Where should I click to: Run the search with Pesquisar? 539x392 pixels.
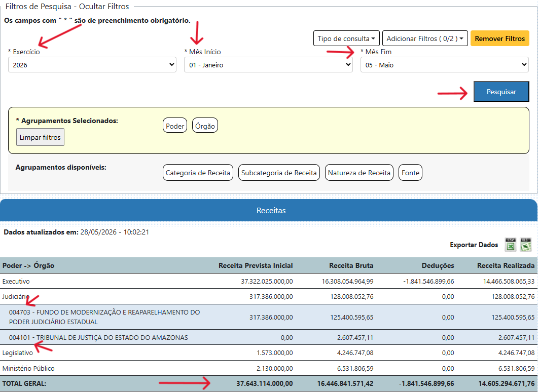point(501,92)
